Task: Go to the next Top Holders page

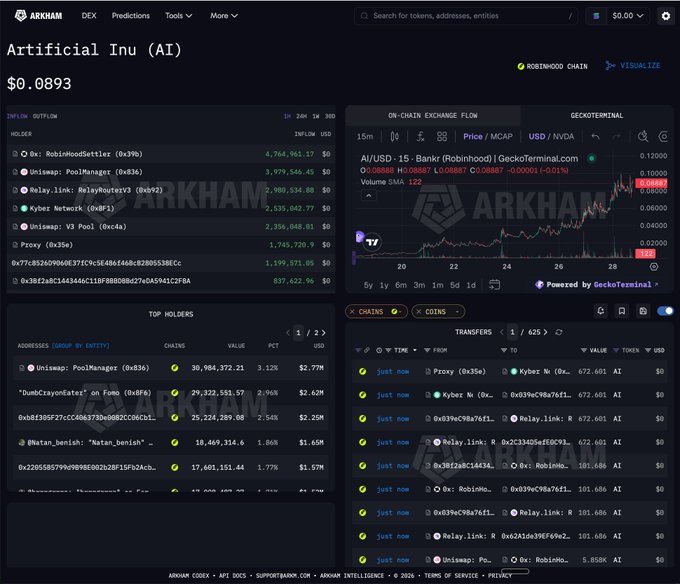Action: 324,333
